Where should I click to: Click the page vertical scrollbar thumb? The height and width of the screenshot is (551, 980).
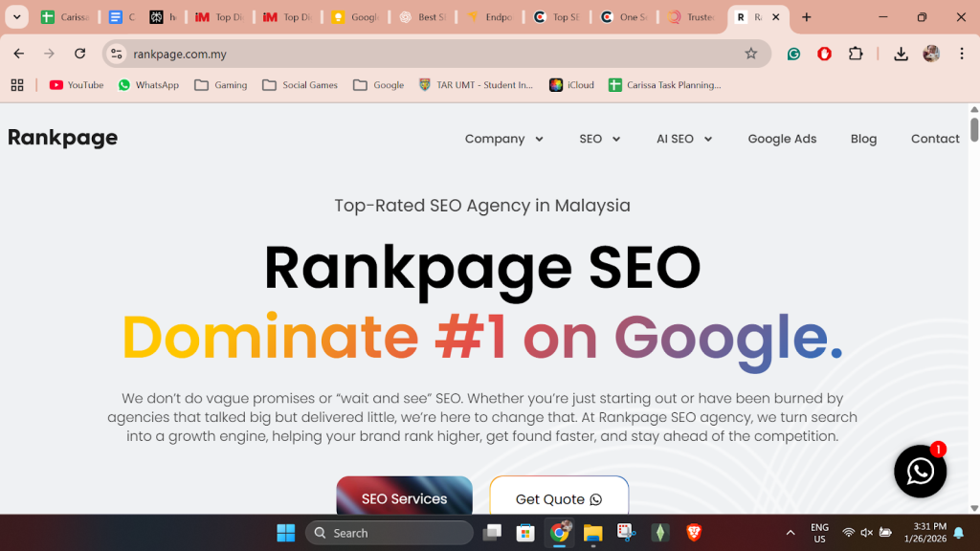(973, 129)
